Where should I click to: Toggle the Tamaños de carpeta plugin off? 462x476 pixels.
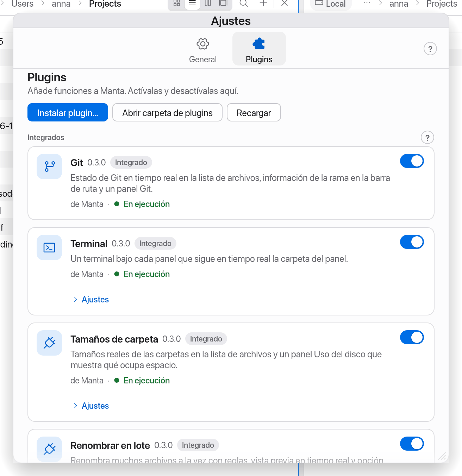(x=412, y=337)
